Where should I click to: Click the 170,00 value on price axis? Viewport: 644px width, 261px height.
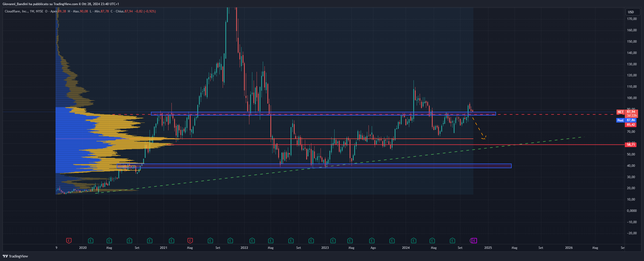click(x=632, y=19)
